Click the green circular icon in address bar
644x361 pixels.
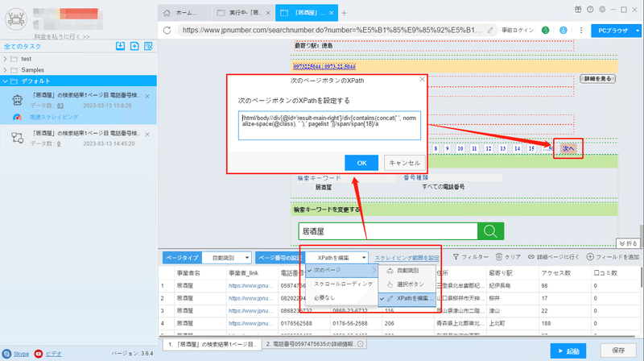point(546,30)
